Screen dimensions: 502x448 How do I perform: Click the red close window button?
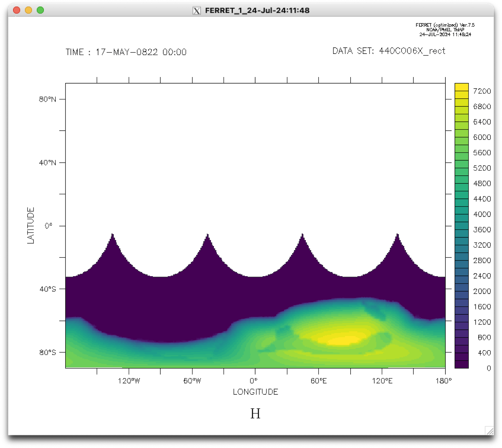pyautogui.click(x=16, y=10)
